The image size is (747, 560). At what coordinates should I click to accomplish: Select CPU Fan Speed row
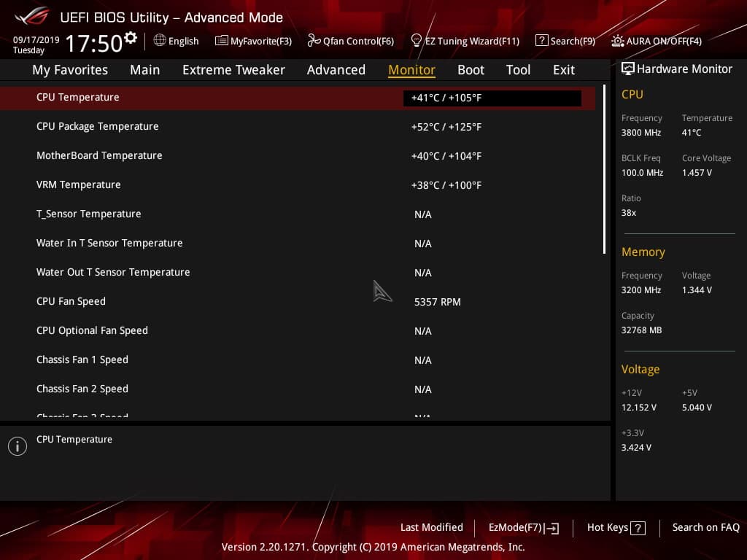(x=298, y=301)
